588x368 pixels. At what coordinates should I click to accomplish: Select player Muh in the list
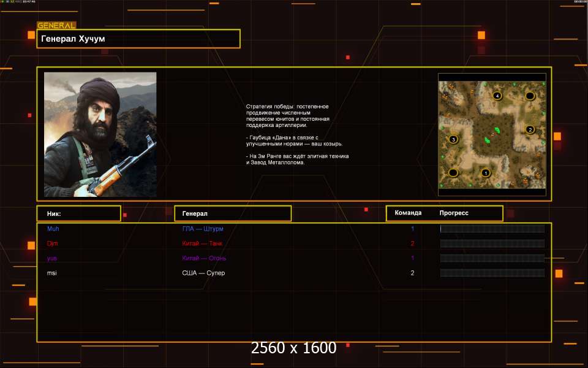53,229
